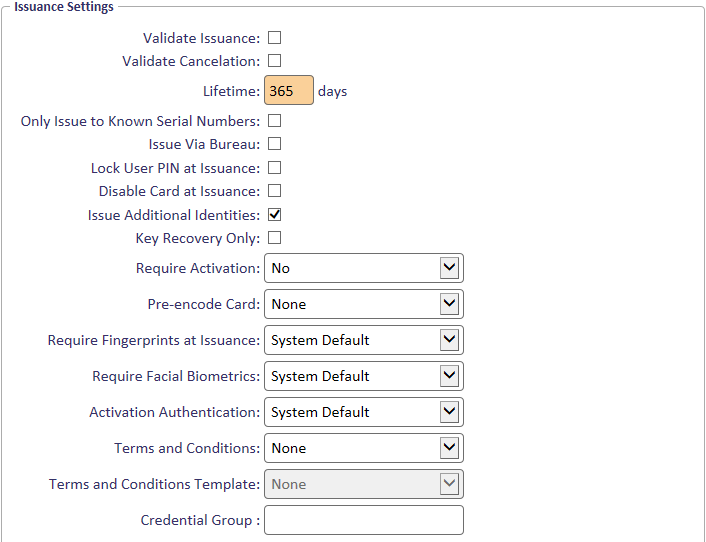Click the Credential Group text field

pyautogui.click(x=364, y=520)
